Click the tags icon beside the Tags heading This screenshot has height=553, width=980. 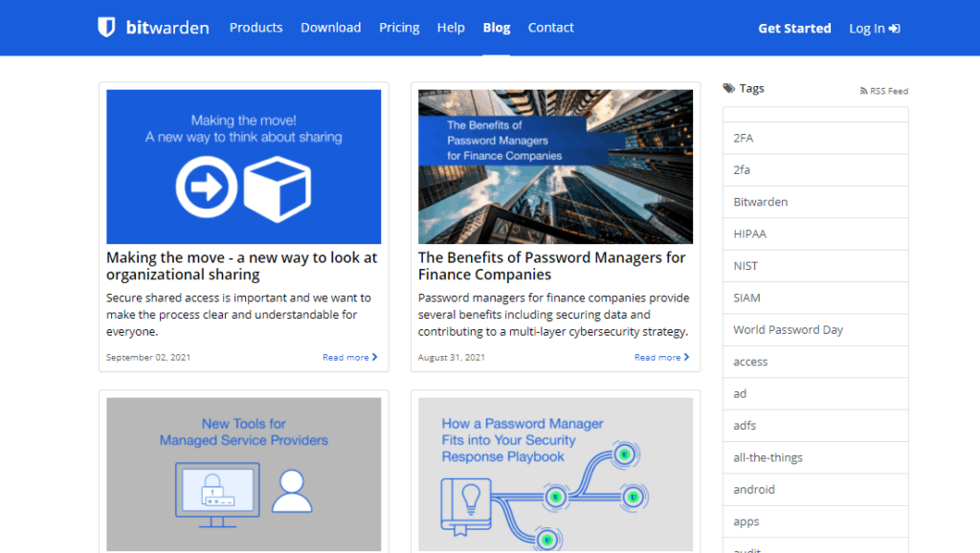click(x=728, y=87)
